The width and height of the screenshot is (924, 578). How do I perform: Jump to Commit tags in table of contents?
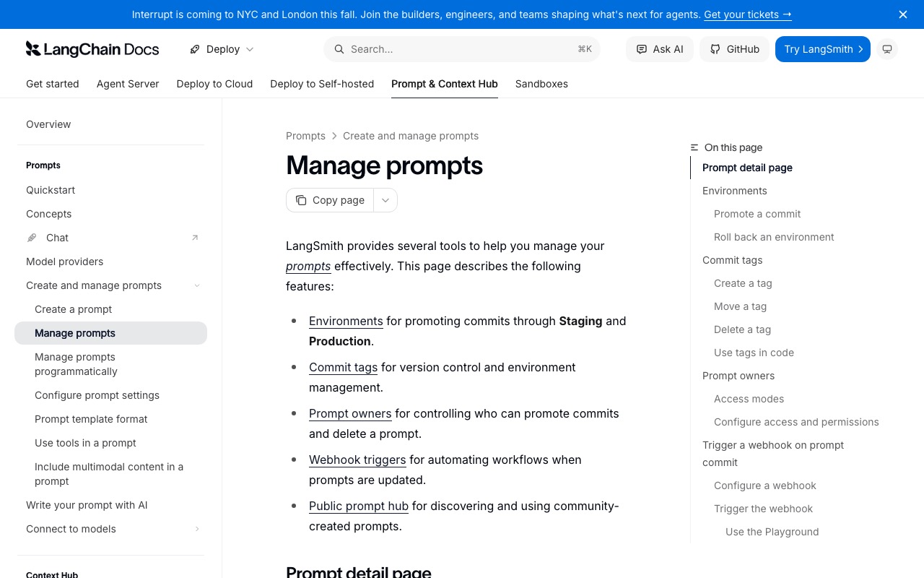coord(733,260)
